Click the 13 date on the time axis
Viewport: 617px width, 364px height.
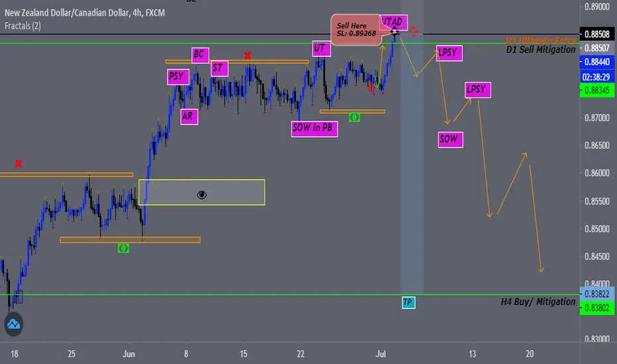coord(473,354)
